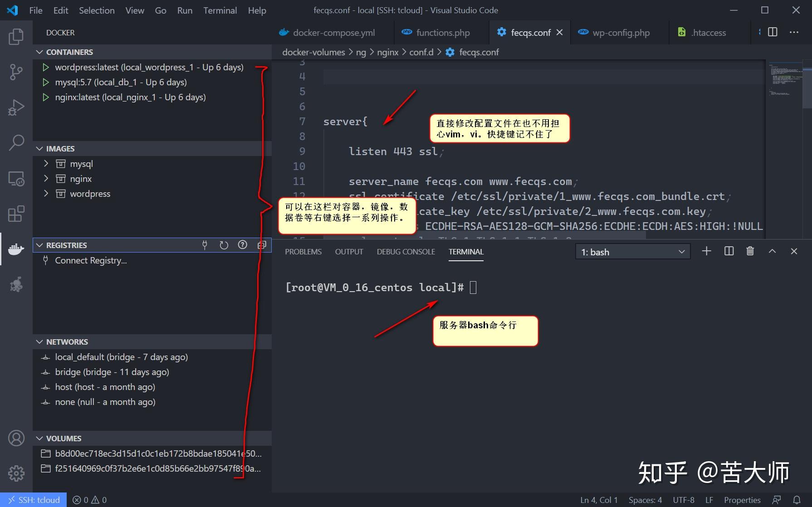The width and height of the screenshot is (812, 507).
Task: Switch to PROBLEMS panel tab
Action: [303, 252]
